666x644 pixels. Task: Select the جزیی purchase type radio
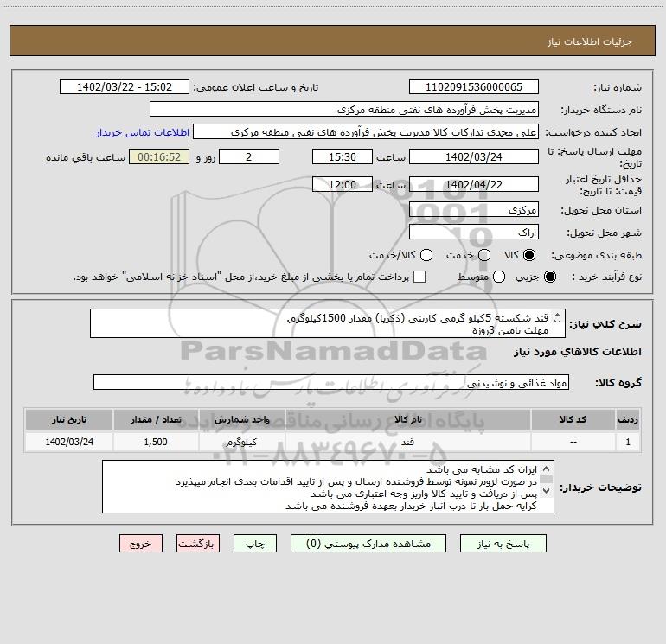(549, 277)
